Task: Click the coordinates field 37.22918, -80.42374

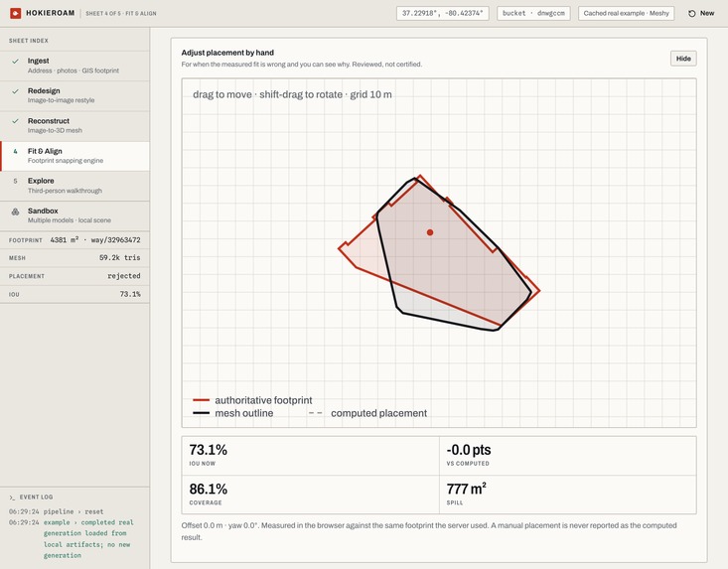Action: 443,14
